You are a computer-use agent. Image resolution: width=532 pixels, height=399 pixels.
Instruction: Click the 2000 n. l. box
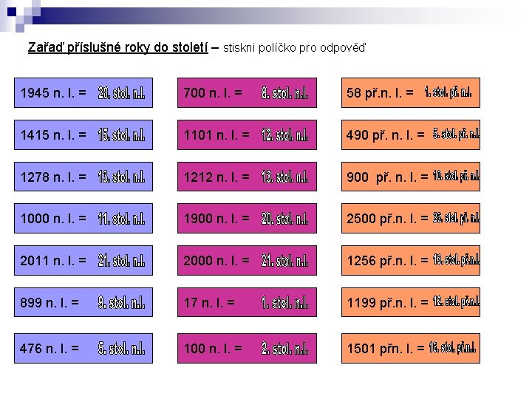pyautogui.click(x=247, y=260)
